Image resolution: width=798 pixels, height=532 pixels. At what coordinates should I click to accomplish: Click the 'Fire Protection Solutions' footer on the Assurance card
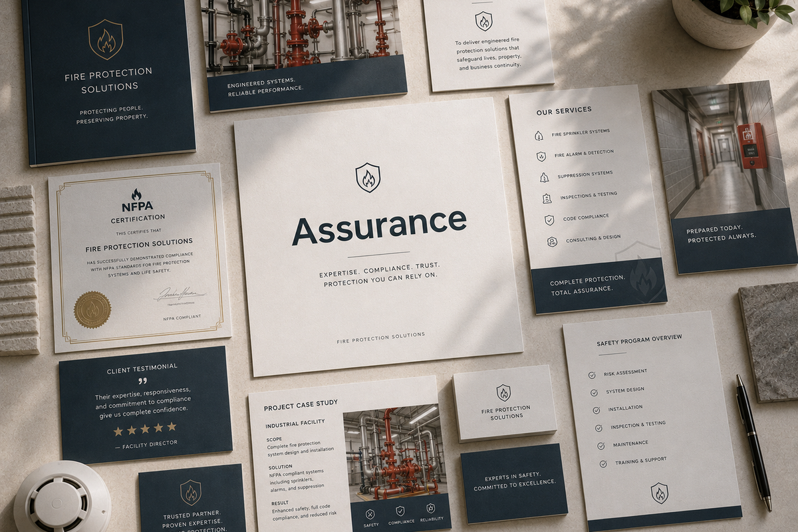coord(380,337)
